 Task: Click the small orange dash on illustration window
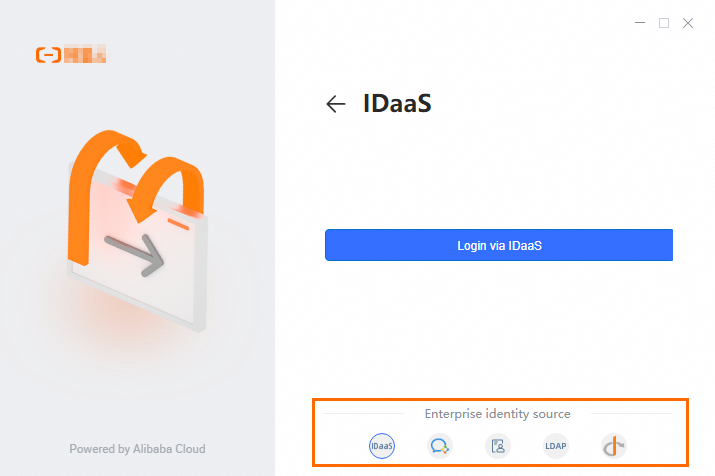(x=178, y=224)
